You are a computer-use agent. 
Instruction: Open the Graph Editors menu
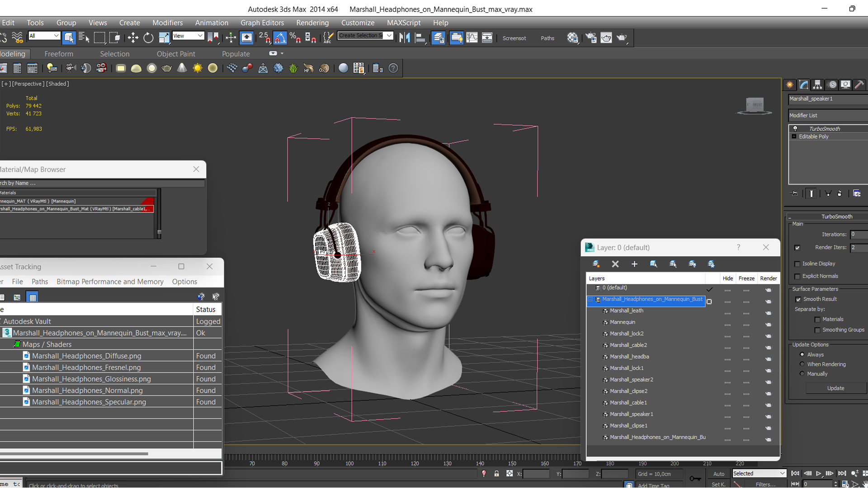pos(262,23)
